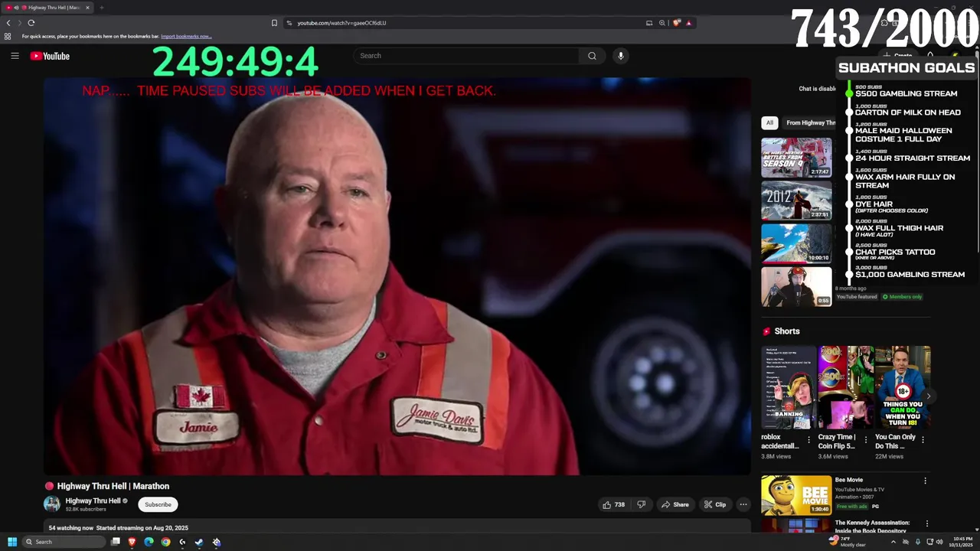Viewport: 980px width, 551px height.
Task: Select the Highway Thru Hell browser tab
Action: 48,8
